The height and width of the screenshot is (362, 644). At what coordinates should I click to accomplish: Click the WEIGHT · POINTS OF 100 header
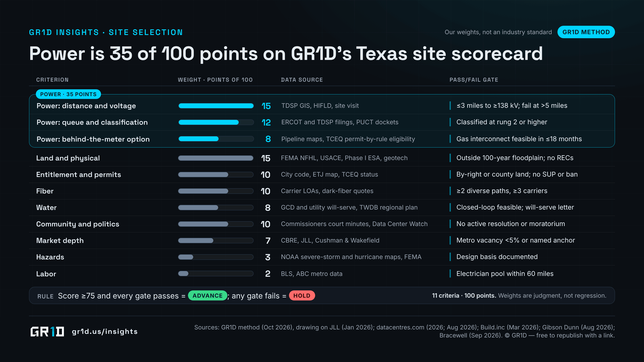215,80
